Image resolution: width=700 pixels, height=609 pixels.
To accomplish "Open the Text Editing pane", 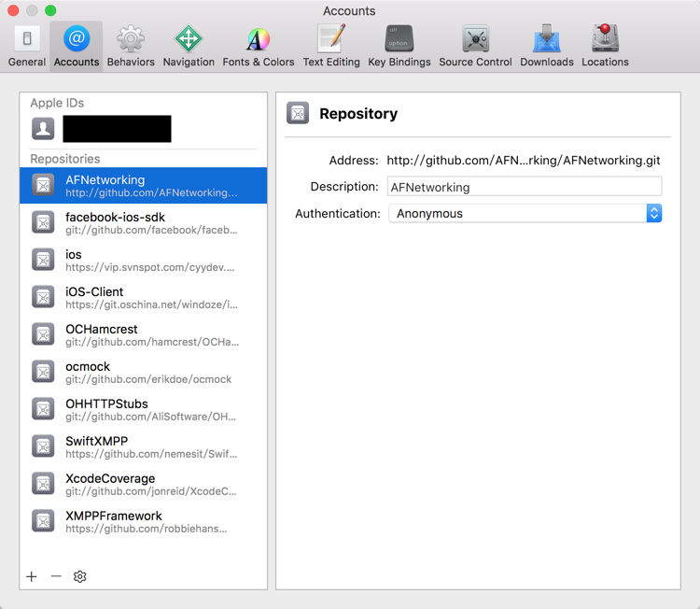I will click(x=331, y=47).
